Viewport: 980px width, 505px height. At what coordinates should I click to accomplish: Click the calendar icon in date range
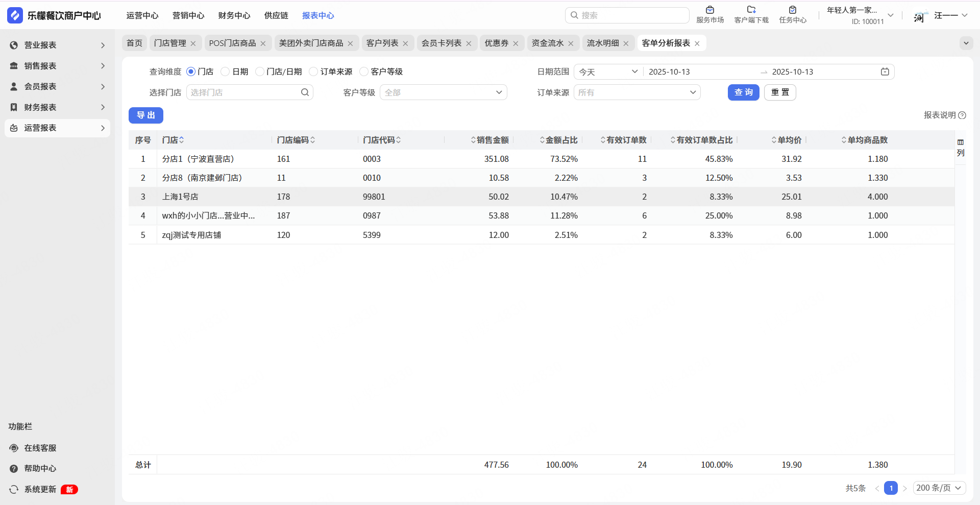pos(885,72)
